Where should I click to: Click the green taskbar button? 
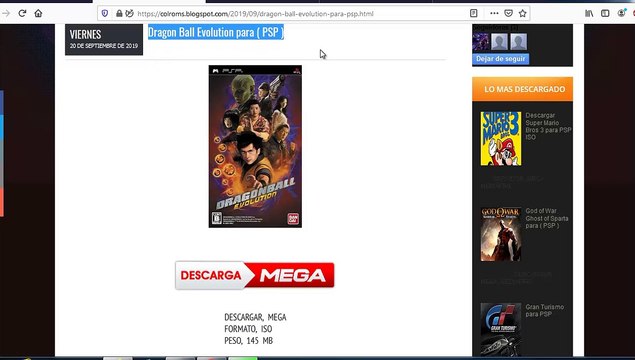click(x=243, y=358)
